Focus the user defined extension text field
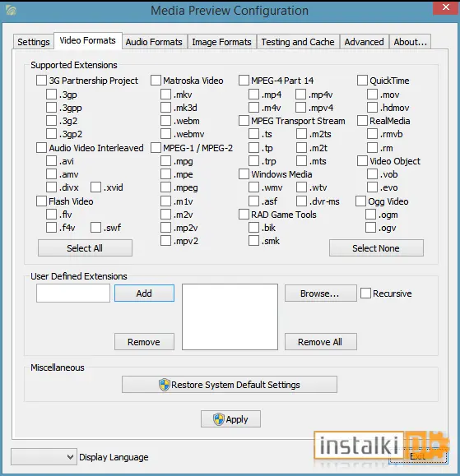 point(73,293)
